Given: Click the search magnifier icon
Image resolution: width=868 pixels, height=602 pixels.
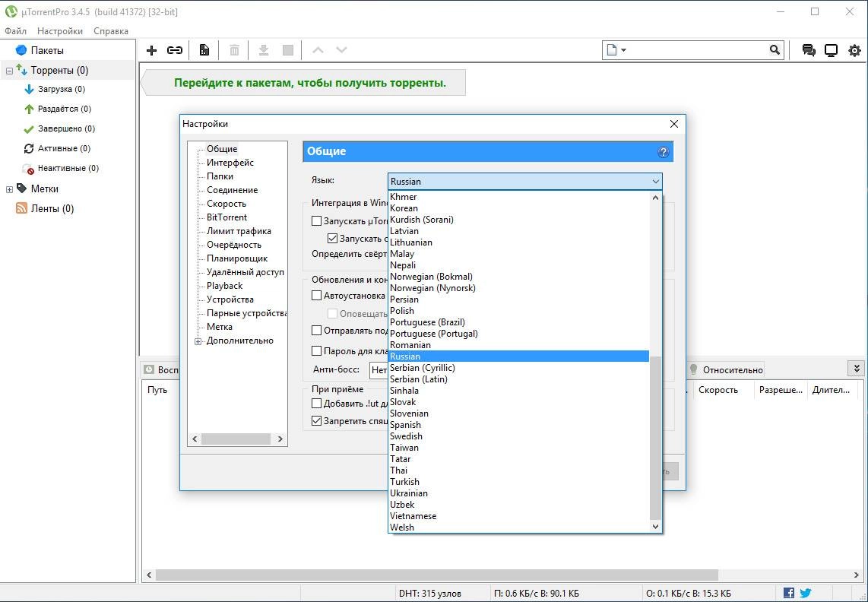Looking at the screenshot, I should point(774,49).
